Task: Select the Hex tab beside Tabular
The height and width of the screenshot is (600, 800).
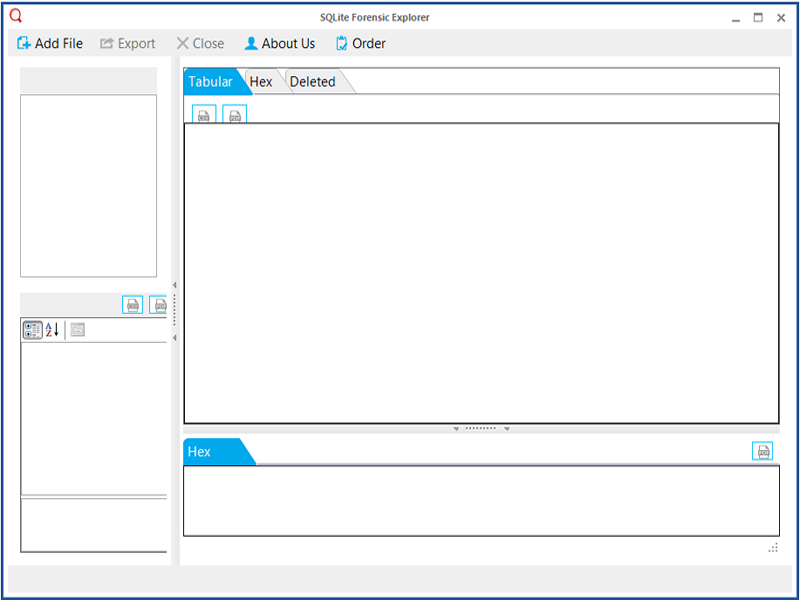Action: (x=261, y=82)
